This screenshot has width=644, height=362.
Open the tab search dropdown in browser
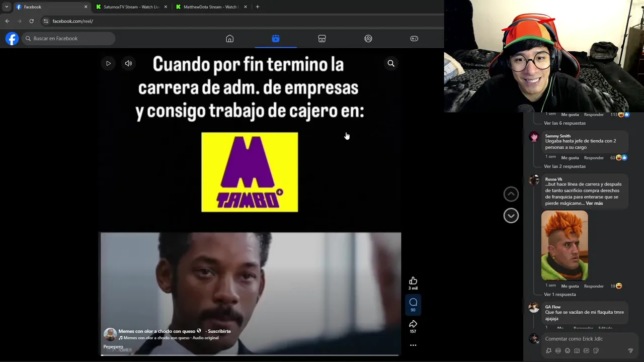click(x=7, y=7)
